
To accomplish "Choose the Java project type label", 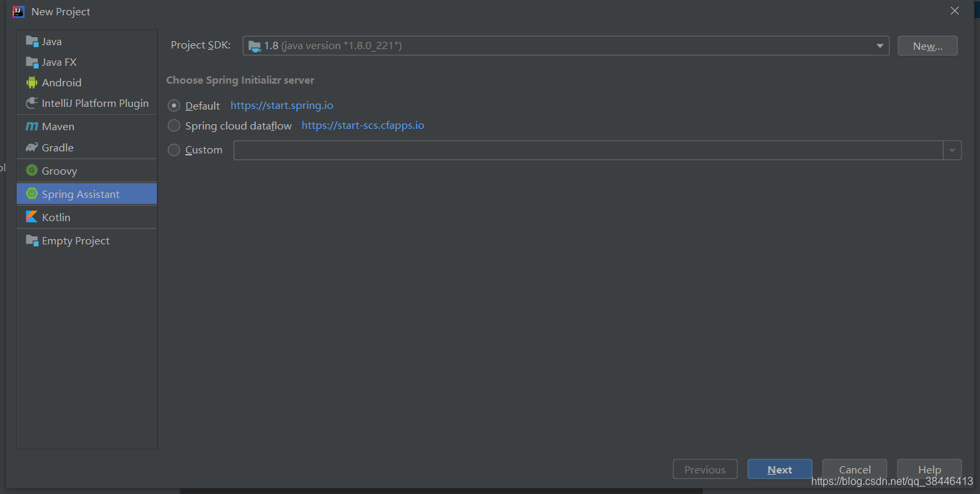I will pyautogui.click(x=52, y=41).
